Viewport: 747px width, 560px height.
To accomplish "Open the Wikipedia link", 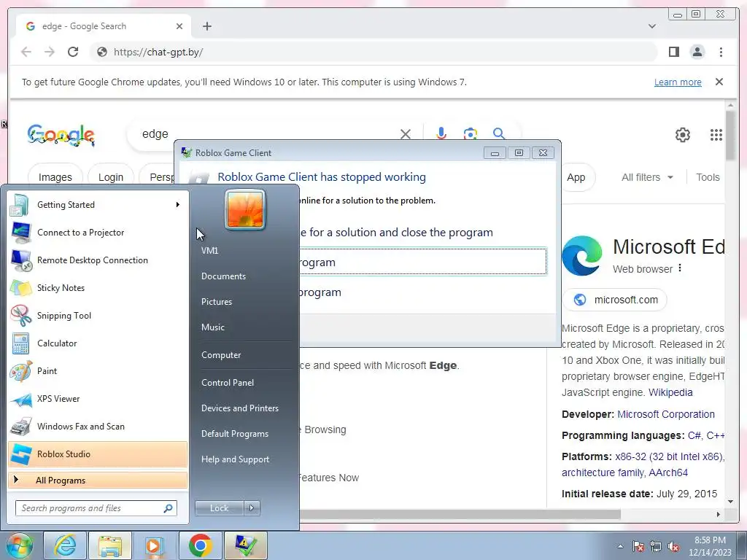I will click(x=670, y=392).
